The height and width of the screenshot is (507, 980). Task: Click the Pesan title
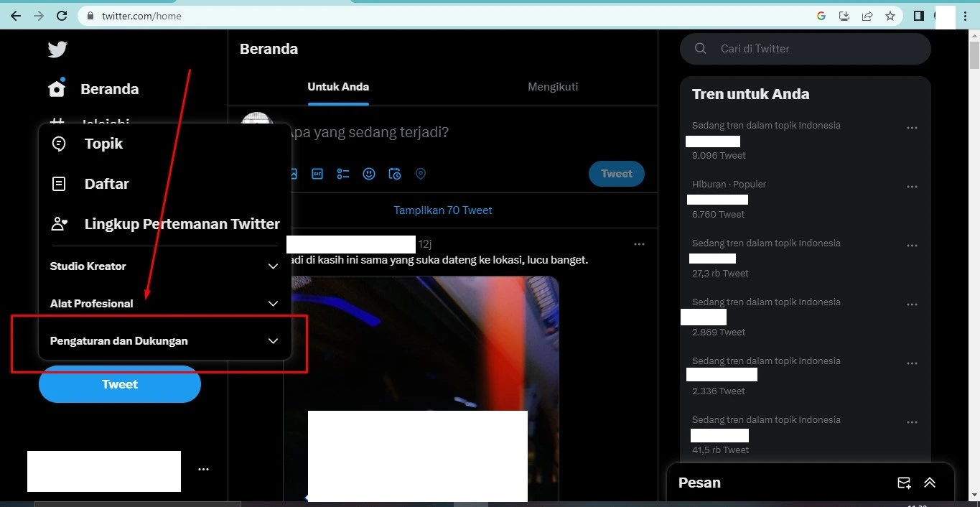pos(699,483)
